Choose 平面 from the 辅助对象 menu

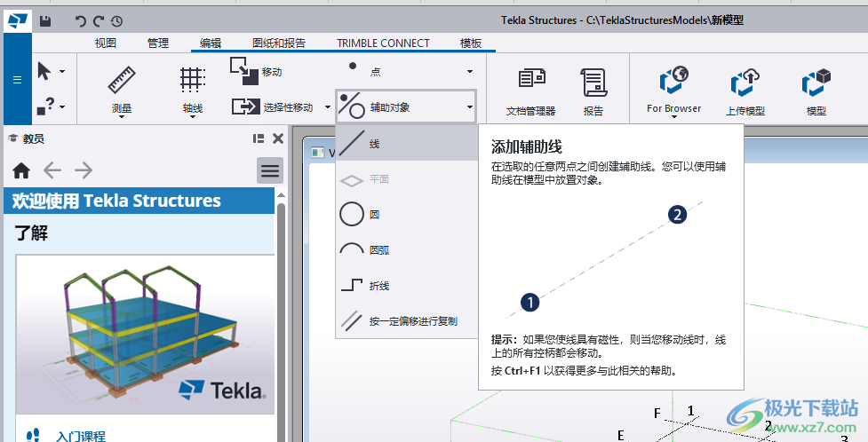(x=407, y=179)
